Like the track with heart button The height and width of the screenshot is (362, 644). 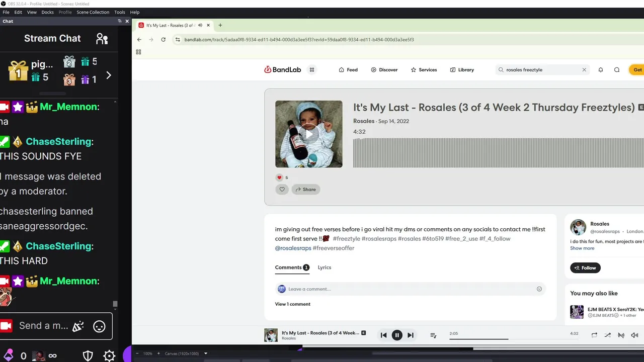[x=282, y=190]
